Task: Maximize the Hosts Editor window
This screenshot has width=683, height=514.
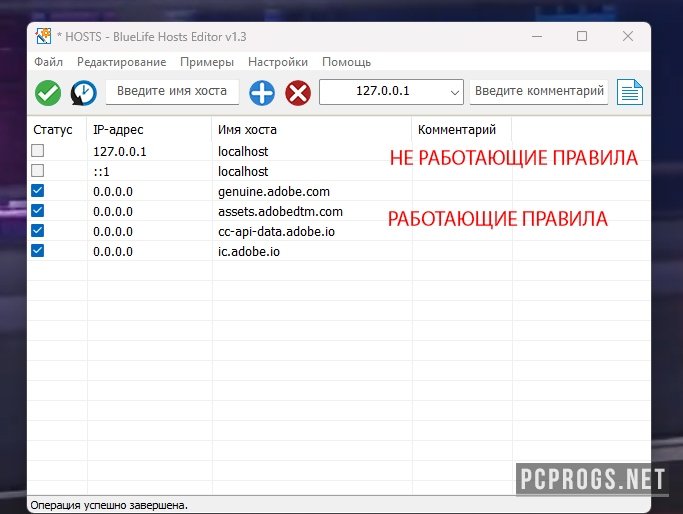Action: tap(582, 36)
